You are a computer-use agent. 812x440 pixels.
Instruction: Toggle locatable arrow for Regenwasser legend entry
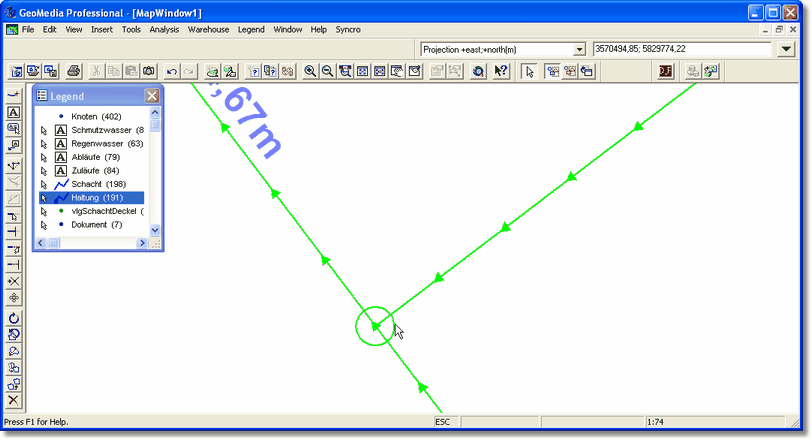[44, 144]
